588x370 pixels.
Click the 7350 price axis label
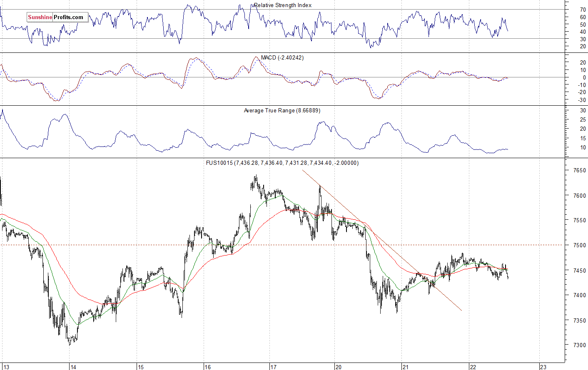579,320
